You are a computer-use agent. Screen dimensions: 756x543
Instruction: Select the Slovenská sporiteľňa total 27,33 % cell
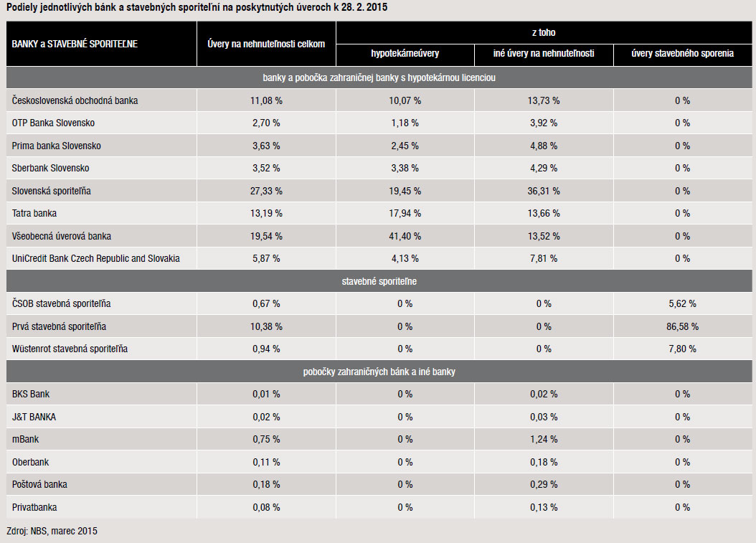(266, 191)
